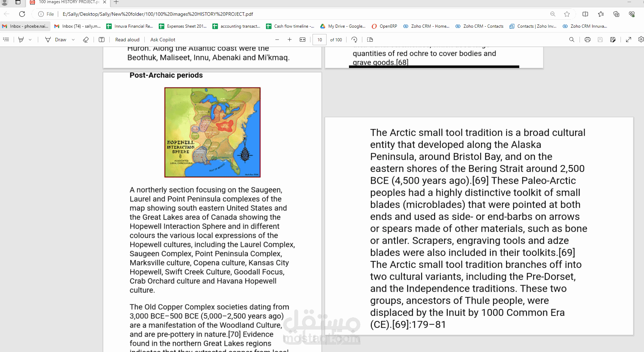Open Inbox (74) - sally.m bookmark

77,26
